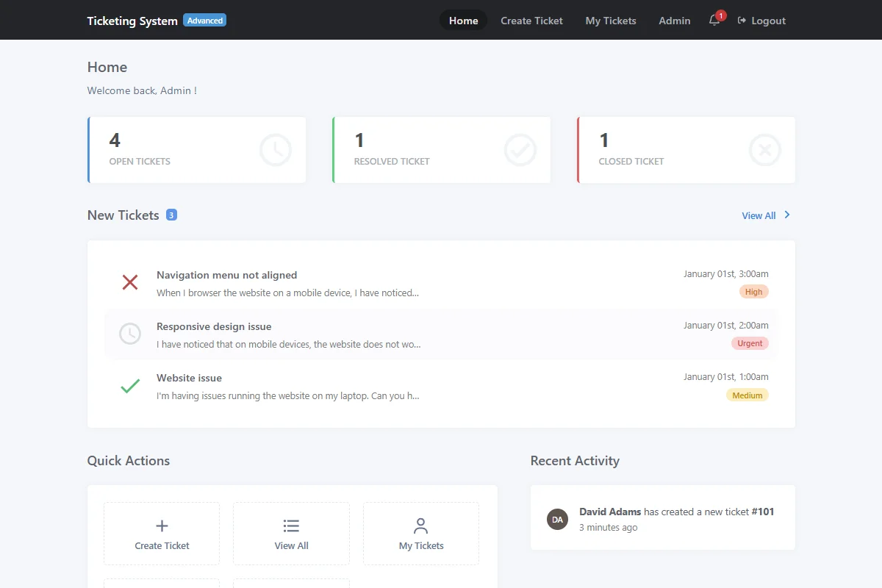Open the Admin nav item
This screenshot has width=882, height=588.
pyautogui.click(x=675, y=21)
